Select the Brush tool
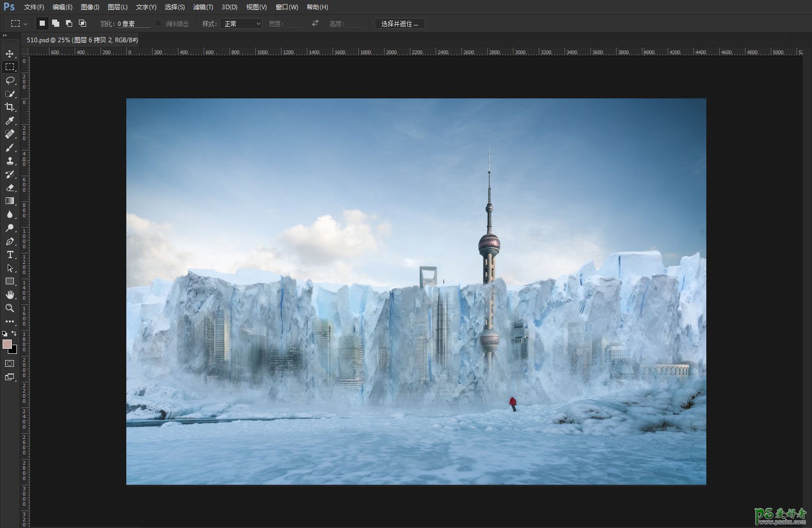The height and width of the screenshot is (528, 812). pos(10,147)
